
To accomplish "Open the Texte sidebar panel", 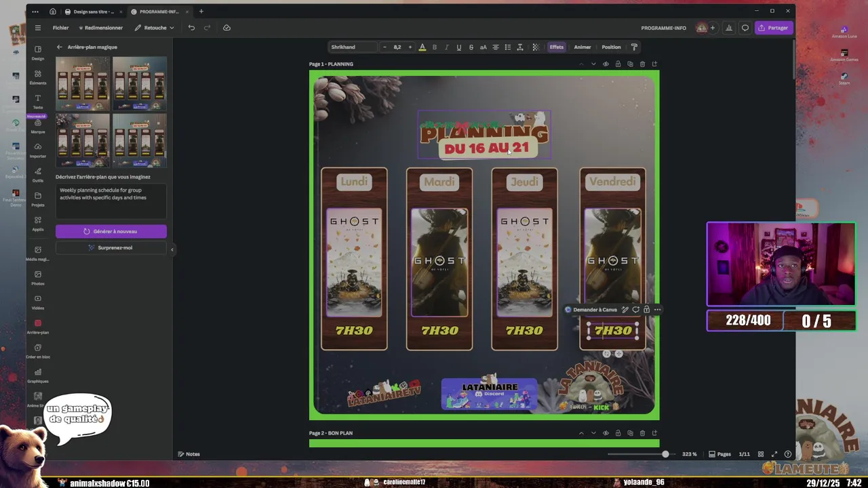I will click(x=38, y=102).
